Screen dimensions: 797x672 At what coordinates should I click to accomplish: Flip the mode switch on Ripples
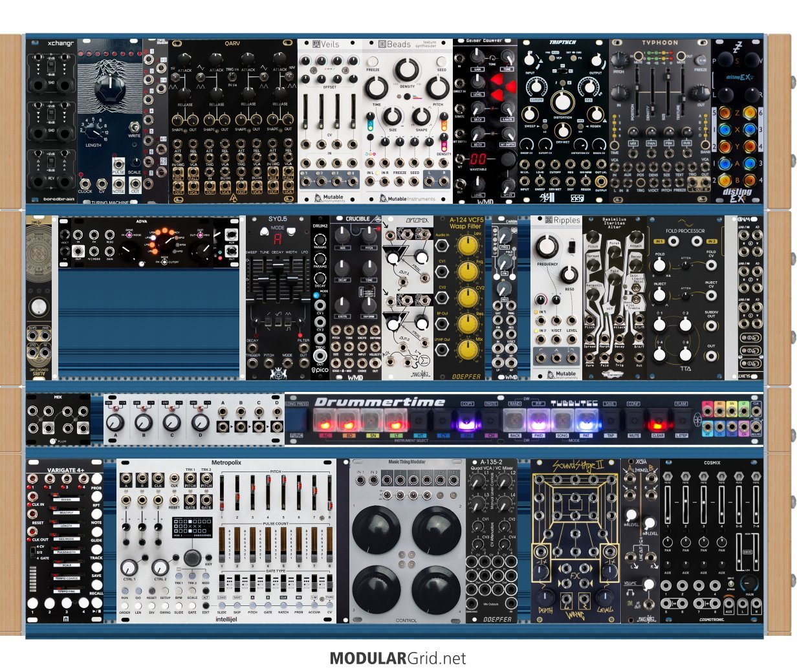click(x=572, y=246)
